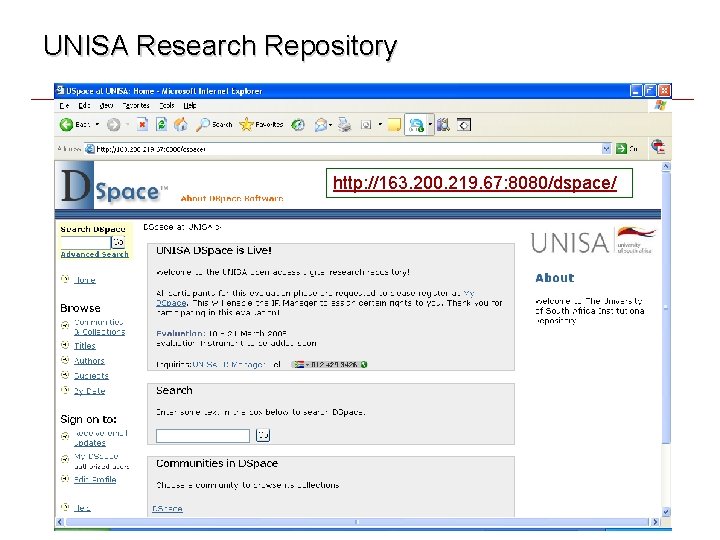Image resolution: width=720 pixels, height=540 pixels.
Task: Click the UNISA logo
Action: [x=593, y=241]
